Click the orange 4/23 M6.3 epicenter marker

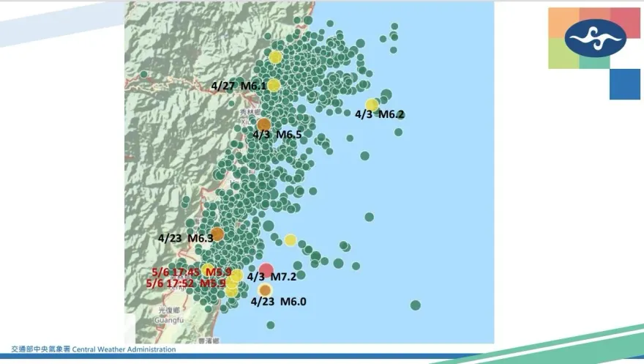point(217,234)
